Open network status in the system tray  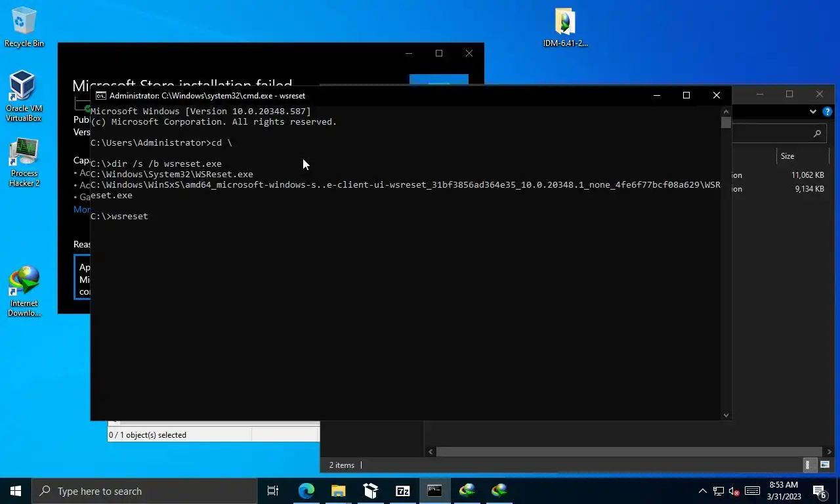pos(719,491)
